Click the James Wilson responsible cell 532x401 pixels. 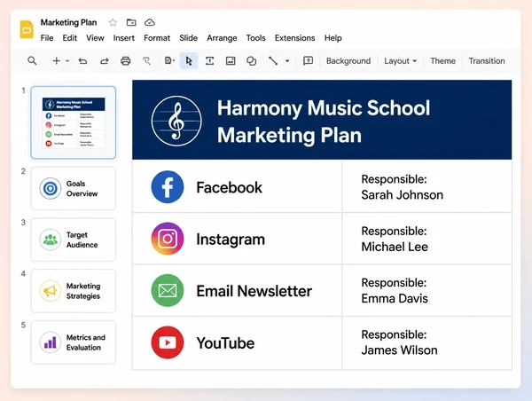click(426, 343)
